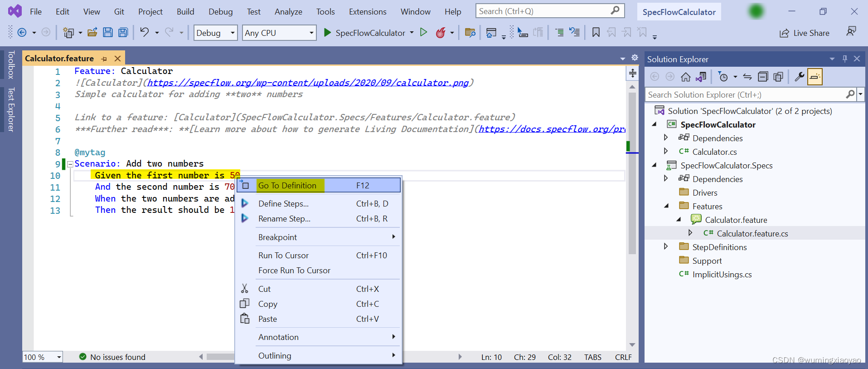Open the Annotation submenu
Image resolution: width=868 pixels, height=369 pixels.
coord(319,337)
